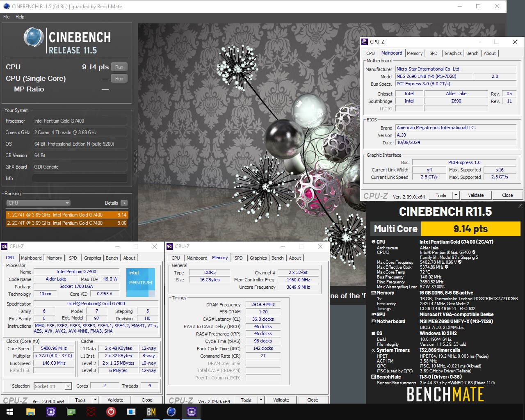
Task: Select ranking row with score 9.06
Action: click(x=67, y=223)
